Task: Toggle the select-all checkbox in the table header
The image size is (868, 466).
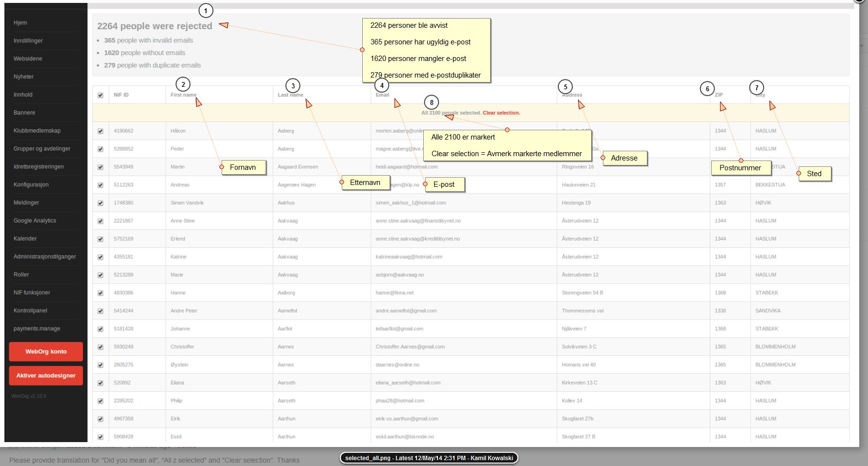Action: tap(101, 95)
